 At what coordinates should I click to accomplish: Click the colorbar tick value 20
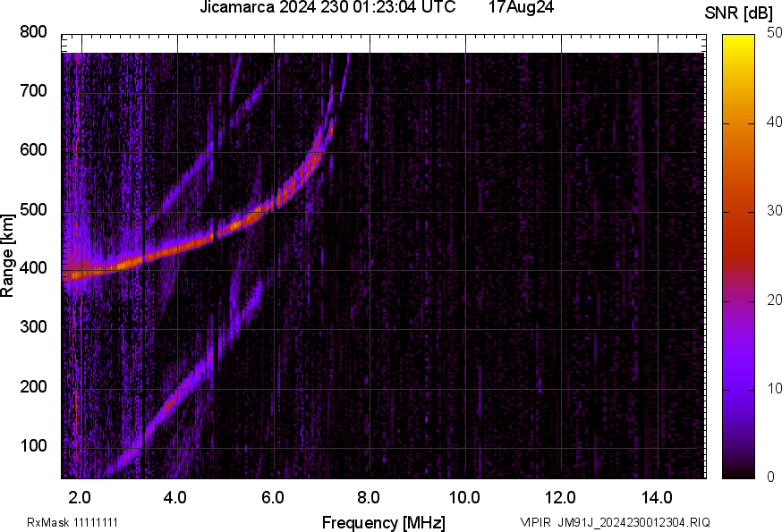pyautogui.click(x=774, y=300)
